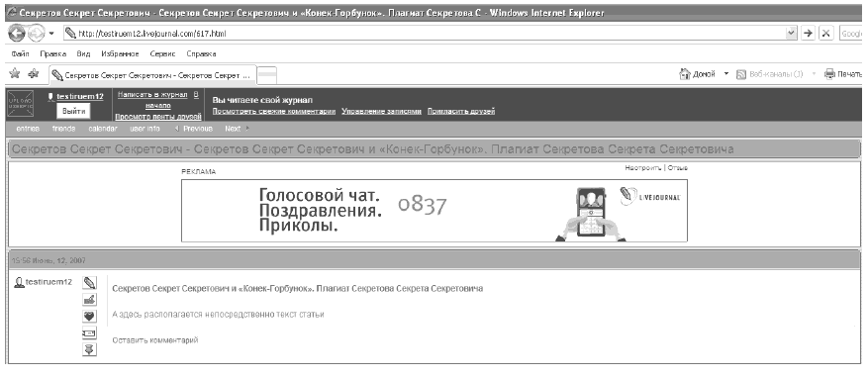Click the pushpin track entry icon

(x=89, y=349)
